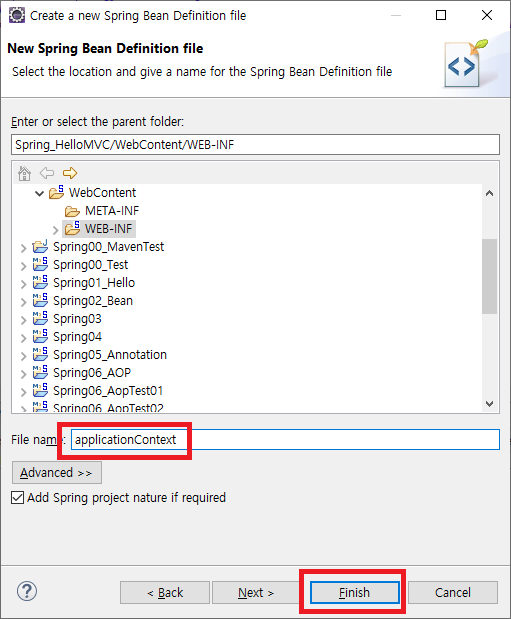Close the dialog with X button
The width and height of the screenshot is (511, 619).
click(487, 15)
